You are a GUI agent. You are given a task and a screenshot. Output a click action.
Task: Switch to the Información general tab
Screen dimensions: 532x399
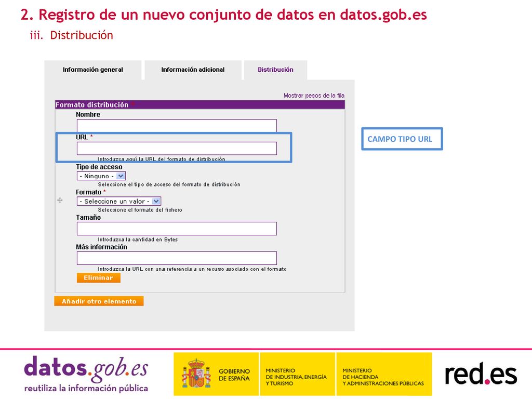pos(92,70)
